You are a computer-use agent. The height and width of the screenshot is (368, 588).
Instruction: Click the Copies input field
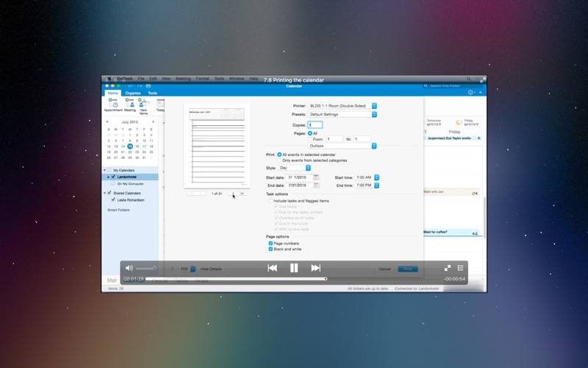315,124
